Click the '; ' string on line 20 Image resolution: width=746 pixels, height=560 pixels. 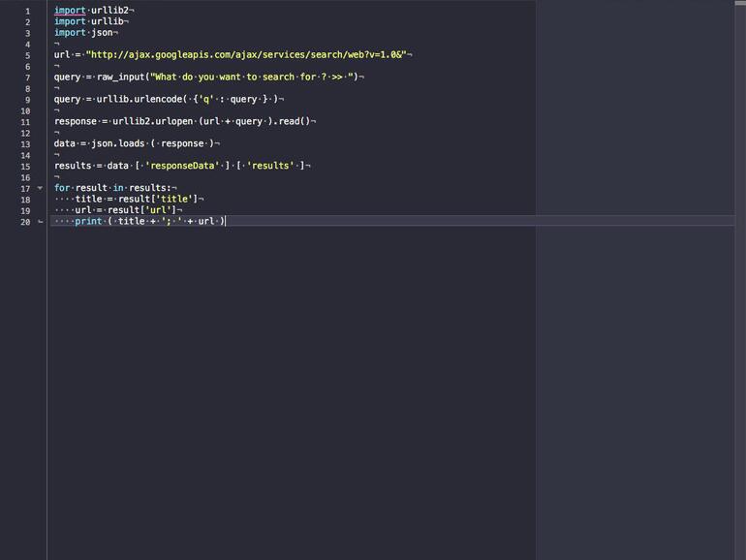171,221
